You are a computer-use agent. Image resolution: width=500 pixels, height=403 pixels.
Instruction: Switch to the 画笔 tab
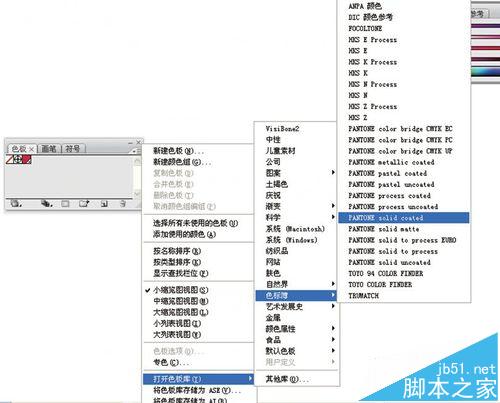pos(49,149)
